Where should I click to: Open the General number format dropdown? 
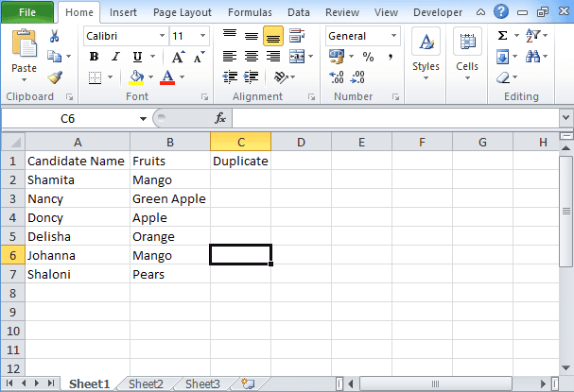click(x=393, y=36)
